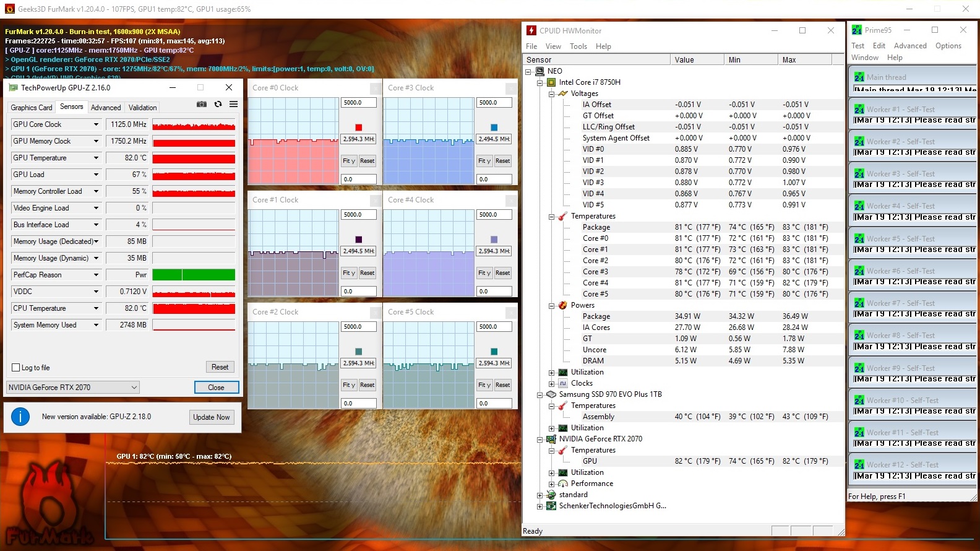Click the Close button in GPU-Z
Image resolution: width=980 pixels, height=551 pixels.
click(x=216, y=388)
